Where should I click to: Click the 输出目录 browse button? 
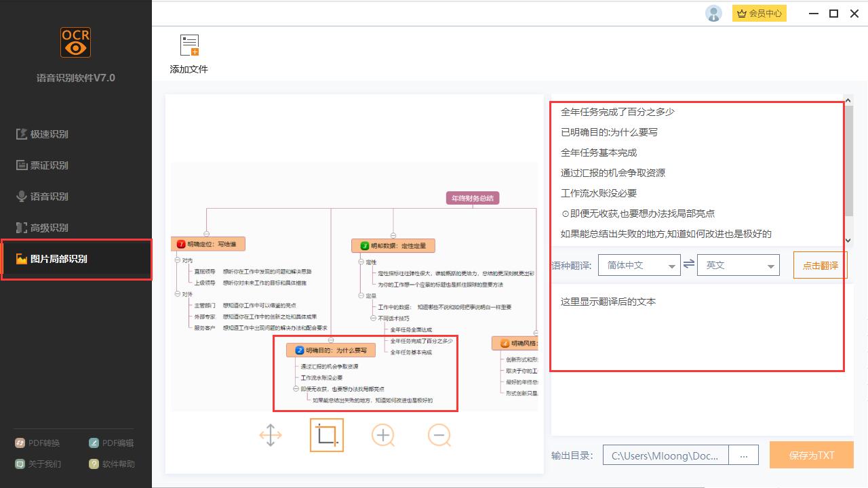(x=743, y=455)
